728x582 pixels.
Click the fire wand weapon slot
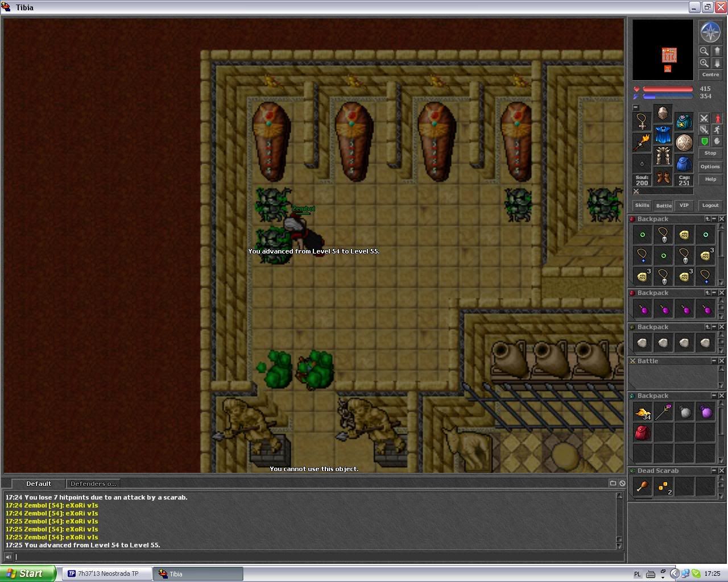642,143
